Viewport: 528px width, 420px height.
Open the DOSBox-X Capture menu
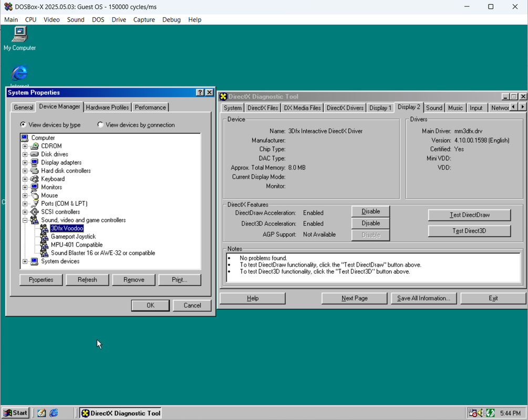(x=144, y=19)
